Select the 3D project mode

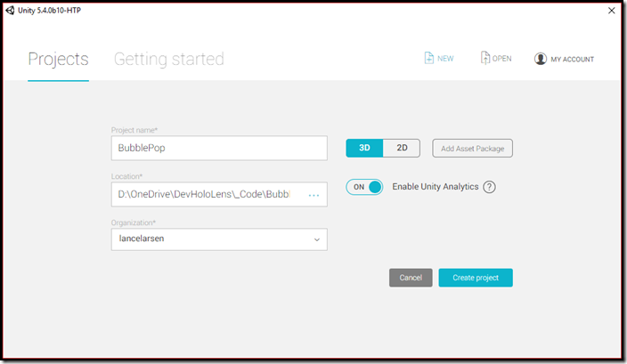(364, 148)
